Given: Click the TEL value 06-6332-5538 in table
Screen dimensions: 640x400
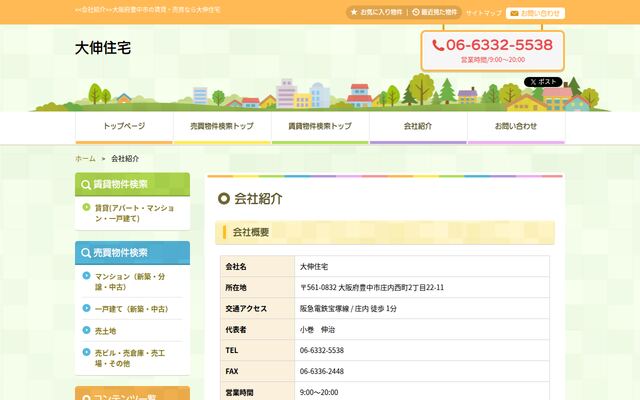Looking at the screenshot, I should coord(322,350).
